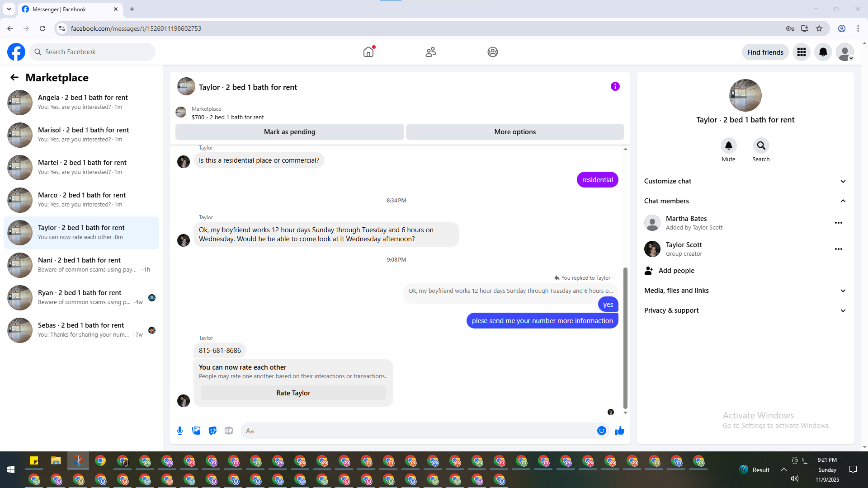Click the quoted reply preview message
This screenshot has width=868, height=488.
pyautogui.click(x=511, y=291)
